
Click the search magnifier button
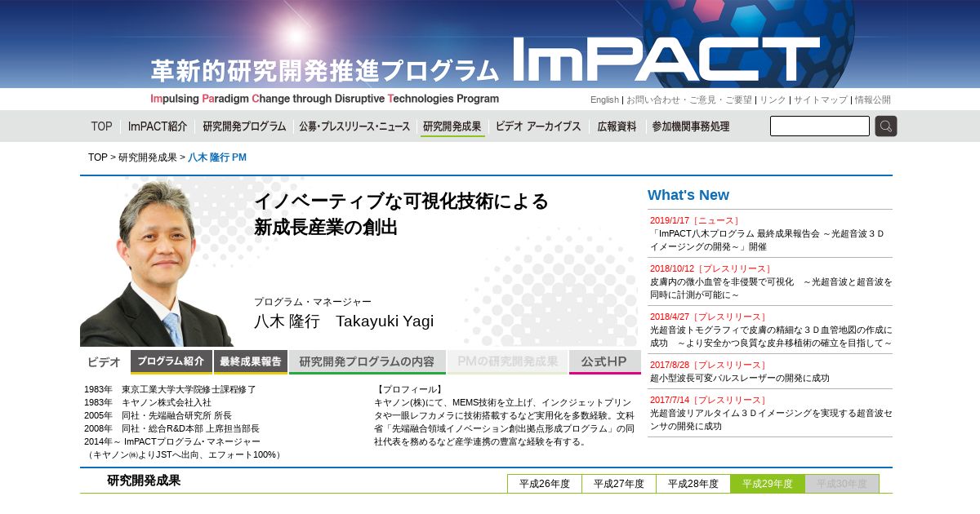pos(886,126)
